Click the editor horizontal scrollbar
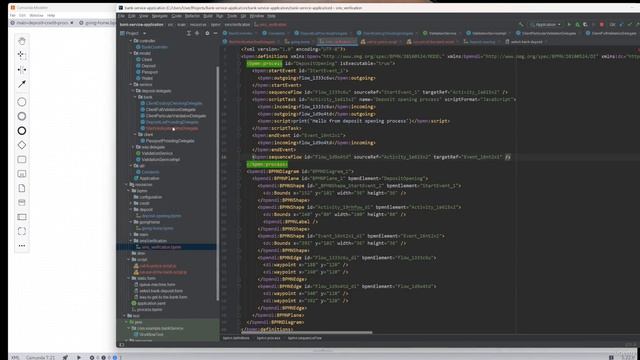This screenshot has height=360, width=640. [x=308, y=332]
